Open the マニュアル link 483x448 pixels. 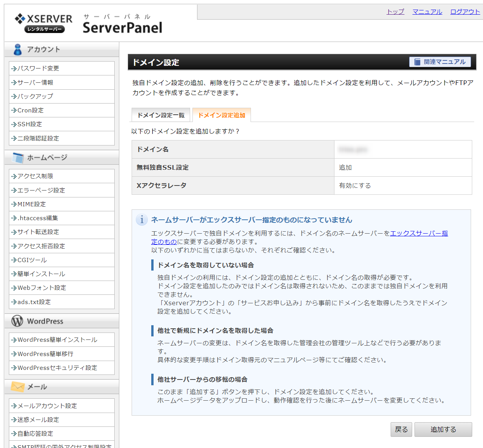(x=427, y=12)
